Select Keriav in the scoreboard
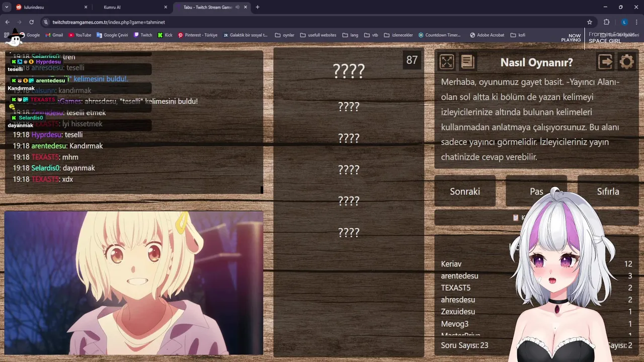Screen dimensions: 644x362 451,264
